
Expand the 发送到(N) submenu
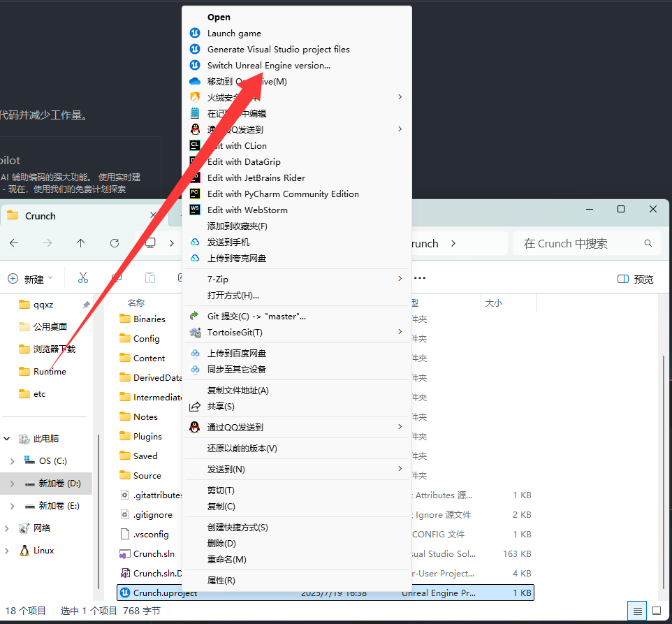tap(400, 468)
